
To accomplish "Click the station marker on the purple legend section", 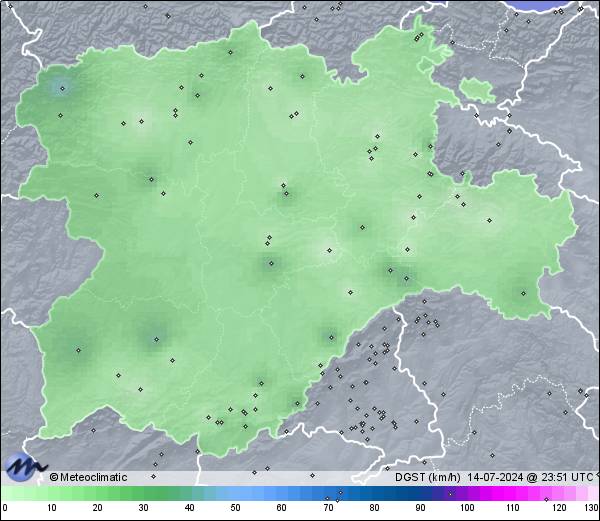I will 450,494.
